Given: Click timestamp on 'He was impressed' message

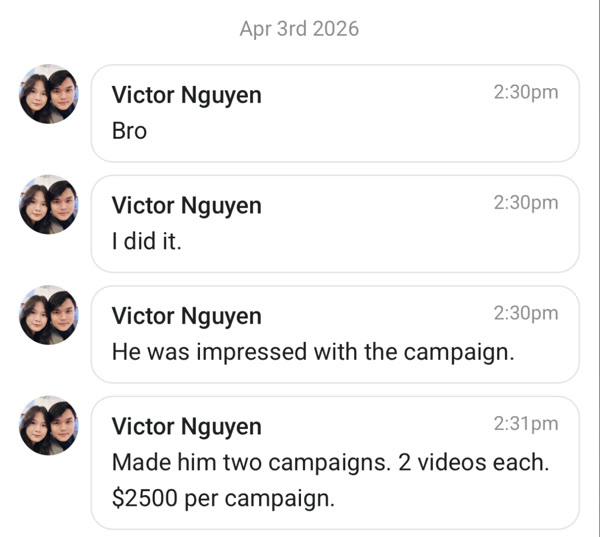Looking at the screenshot, I should tap(526, 313).
